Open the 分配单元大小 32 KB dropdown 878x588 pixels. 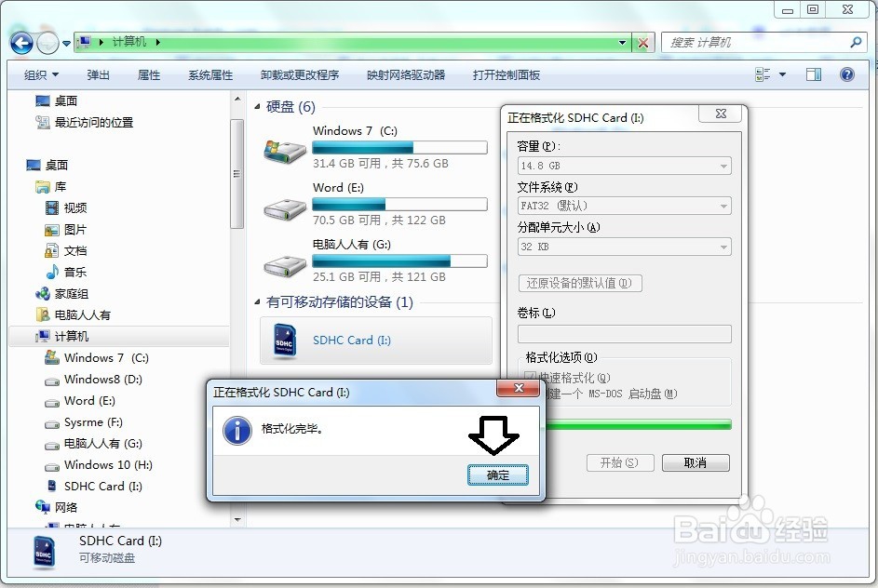(625, 247)
